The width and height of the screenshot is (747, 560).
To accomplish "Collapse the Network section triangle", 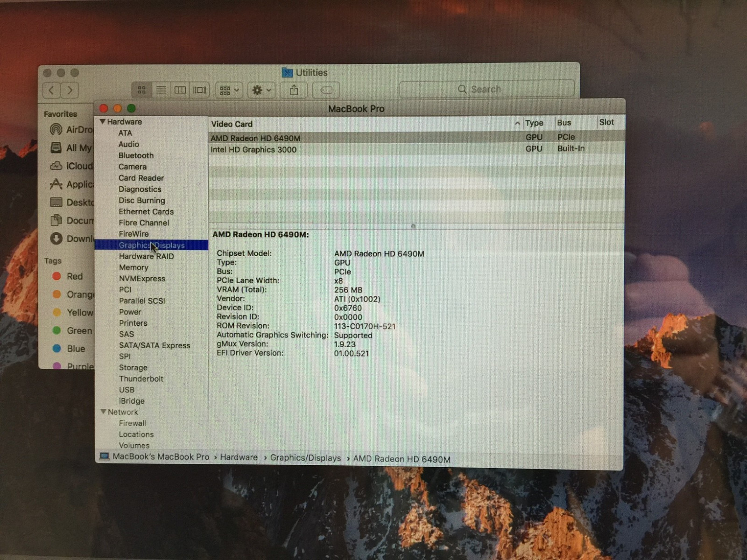I will click(103, 412).
